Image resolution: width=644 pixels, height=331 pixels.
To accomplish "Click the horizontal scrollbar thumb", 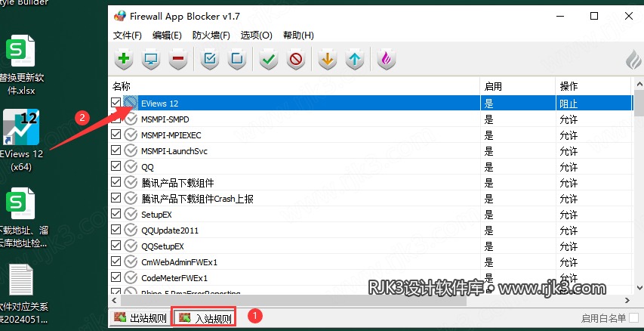I will [x=295, y=301].
